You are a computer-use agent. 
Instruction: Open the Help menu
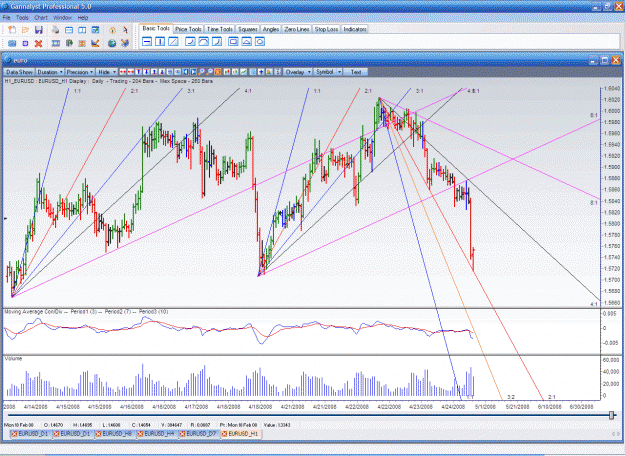(x=83, y=18)
